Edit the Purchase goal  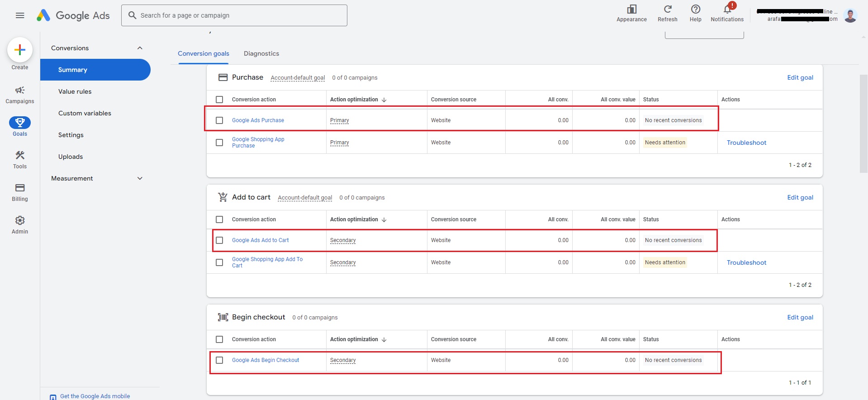click(800, 77)
